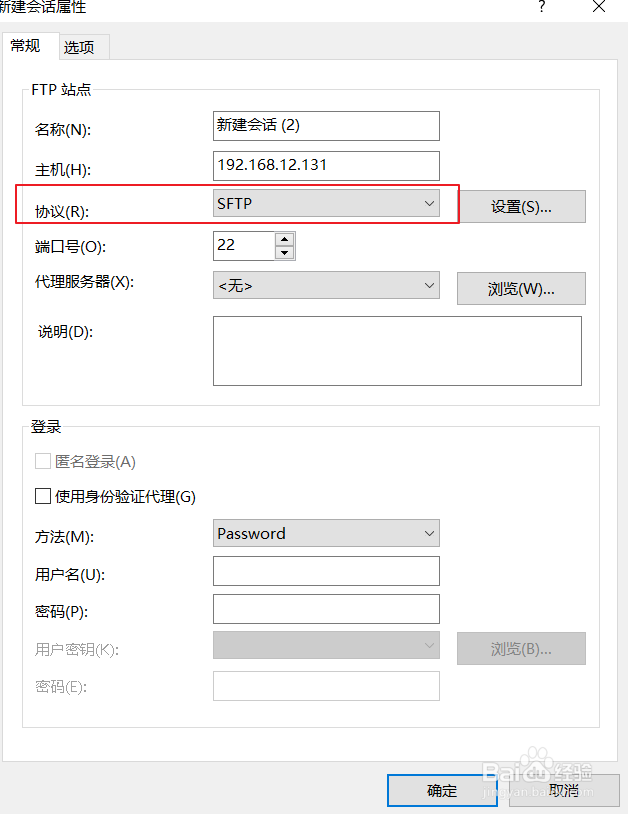Click the 设置(S)... button

click(521, 207)
